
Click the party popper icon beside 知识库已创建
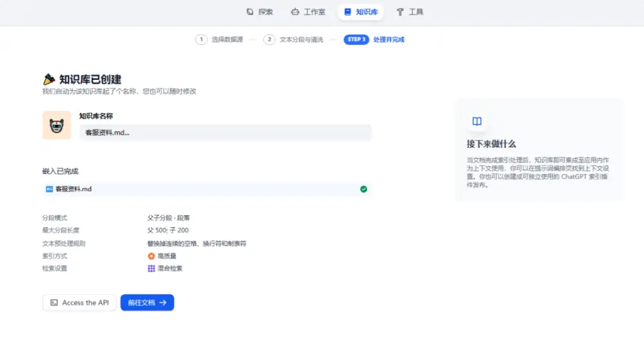coord(49,79)
